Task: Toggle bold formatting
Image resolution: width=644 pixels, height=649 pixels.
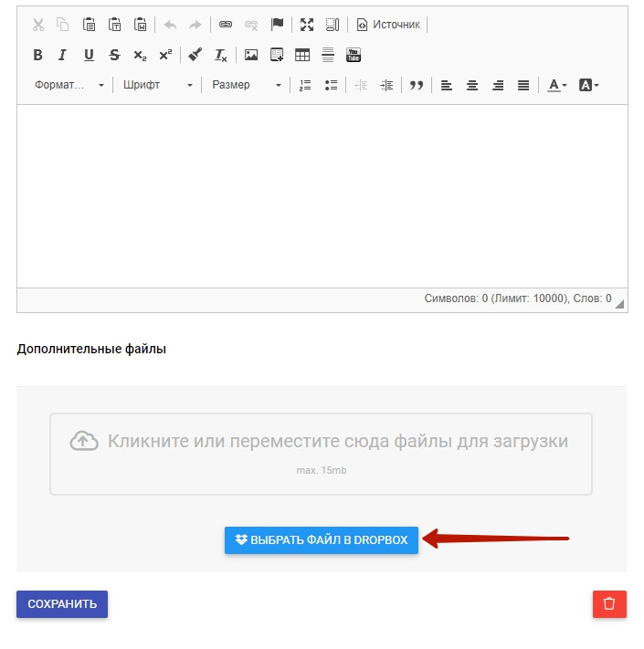Action: (37, 55)
